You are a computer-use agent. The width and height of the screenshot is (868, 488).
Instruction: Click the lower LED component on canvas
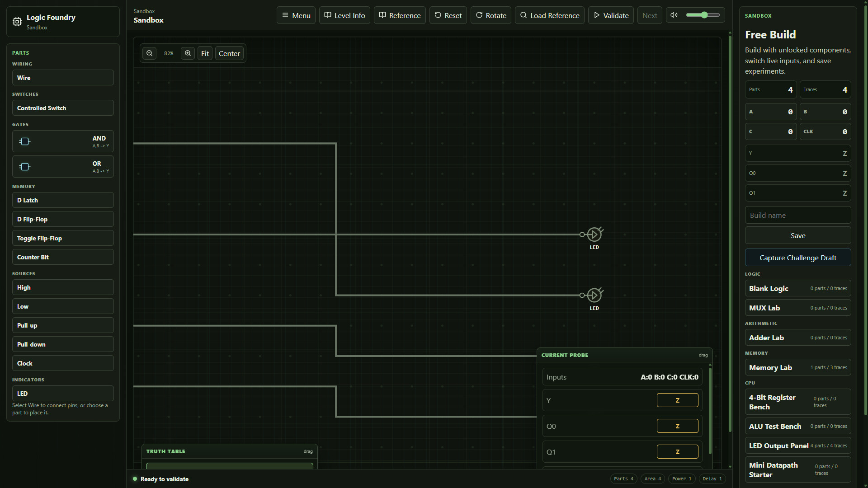pos(594,296)
